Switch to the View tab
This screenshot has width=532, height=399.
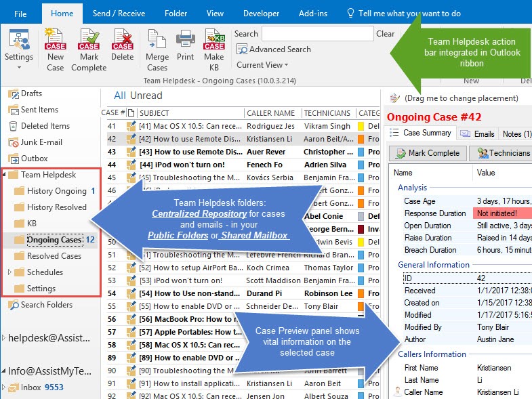[215, 14]
